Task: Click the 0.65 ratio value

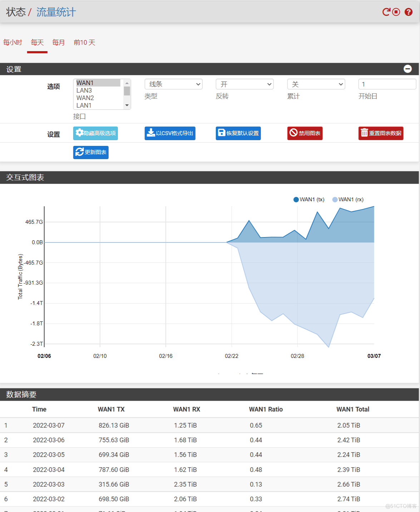Action: point(256,425)
